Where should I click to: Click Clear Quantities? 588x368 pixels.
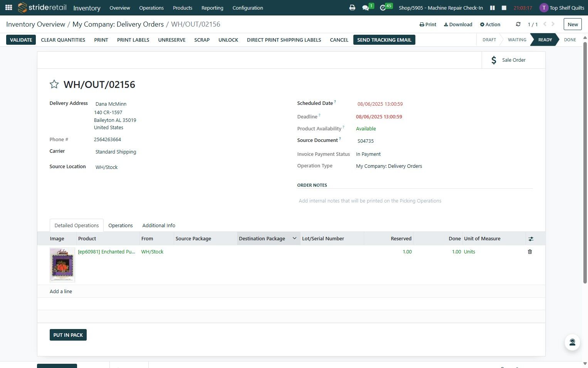coord(63,40)
